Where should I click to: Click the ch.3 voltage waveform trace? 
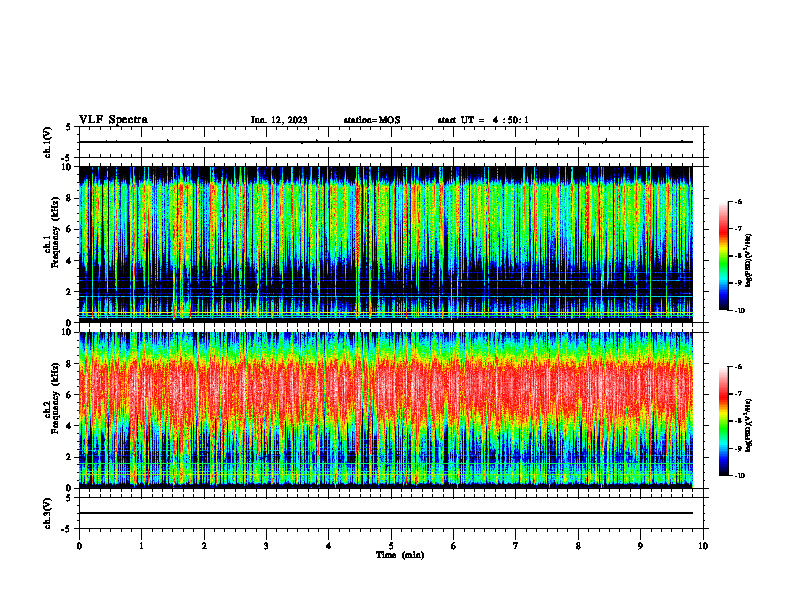386,513
